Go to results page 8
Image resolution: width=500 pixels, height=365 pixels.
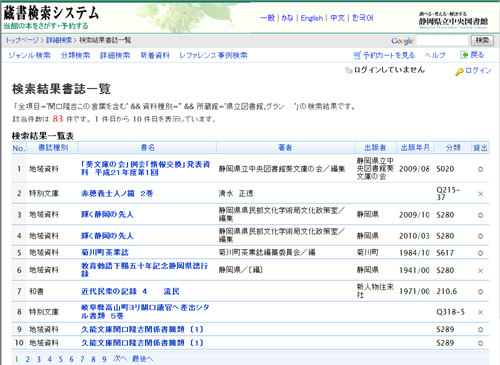[93, 359]
